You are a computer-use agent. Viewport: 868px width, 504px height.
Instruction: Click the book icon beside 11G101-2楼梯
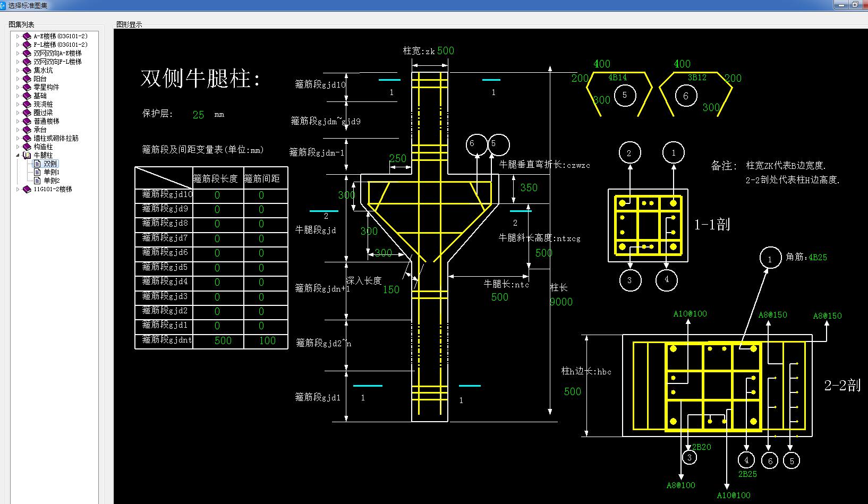27,189
